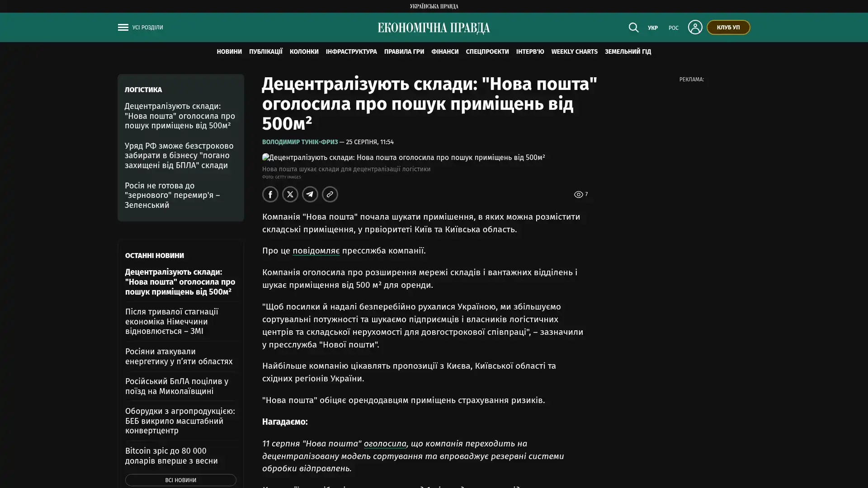This screenshot has height=488, width=868.
Task: Open Українська правда top logo link
Action: [x=434, y=6]
